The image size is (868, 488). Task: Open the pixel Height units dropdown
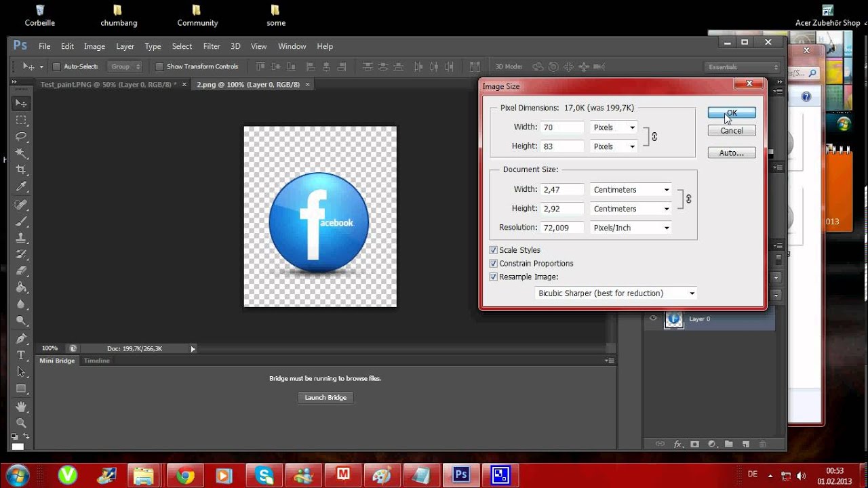point(614,146)
